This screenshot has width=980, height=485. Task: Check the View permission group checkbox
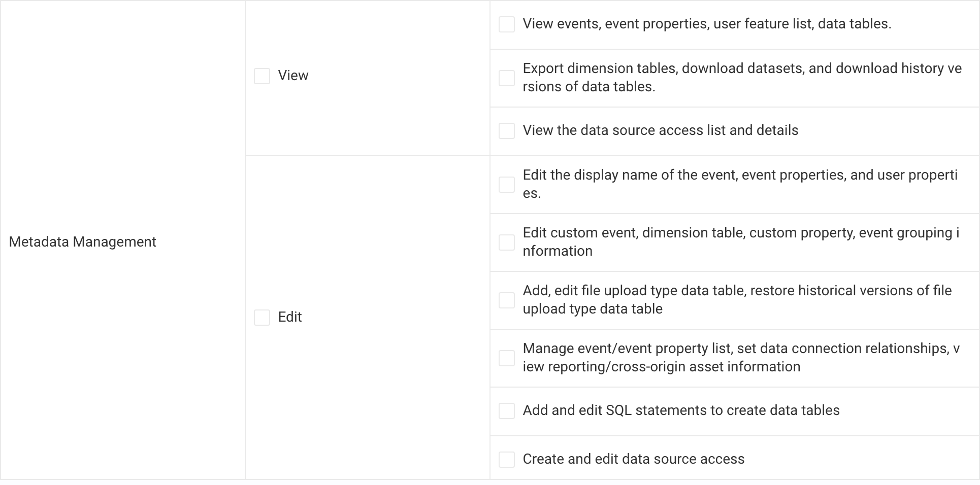pos(262,76)
